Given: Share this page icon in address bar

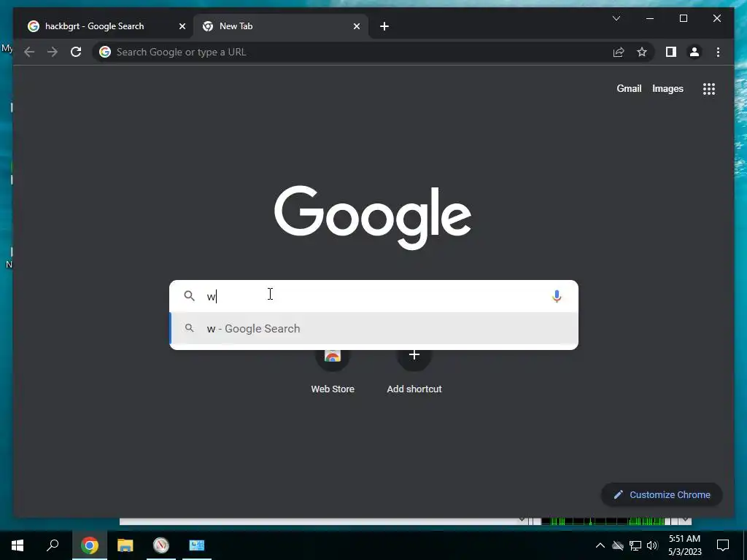Looking at the screenshot, I should [619, 52].
